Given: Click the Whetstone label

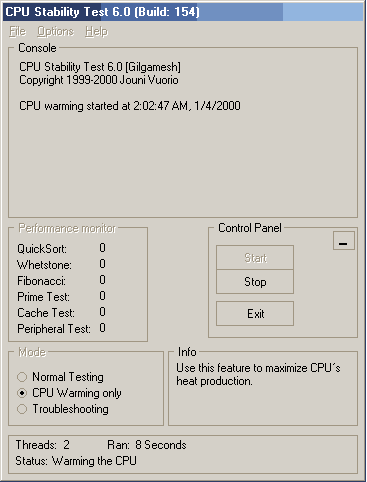Looking at the screenshot, I should tap(44, 265).
